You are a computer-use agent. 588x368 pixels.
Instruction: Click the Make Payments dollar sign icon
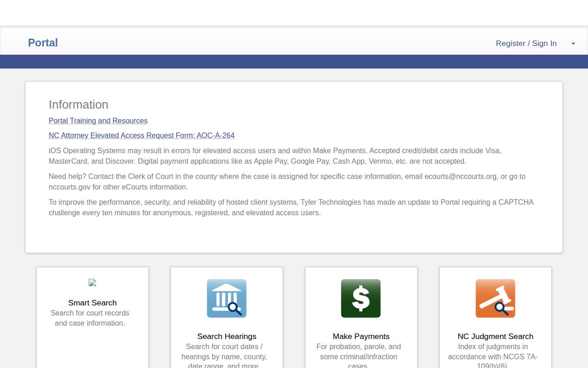(x=361, y=298)
